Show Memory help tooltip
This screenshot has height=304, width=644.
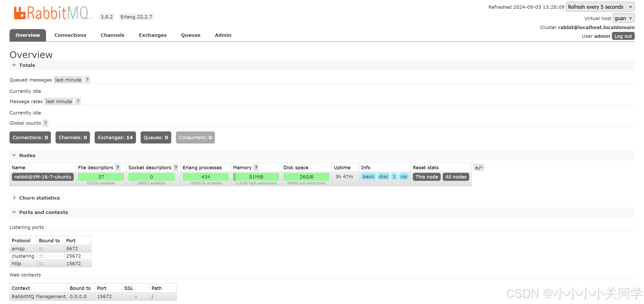(x=256, y=168)
